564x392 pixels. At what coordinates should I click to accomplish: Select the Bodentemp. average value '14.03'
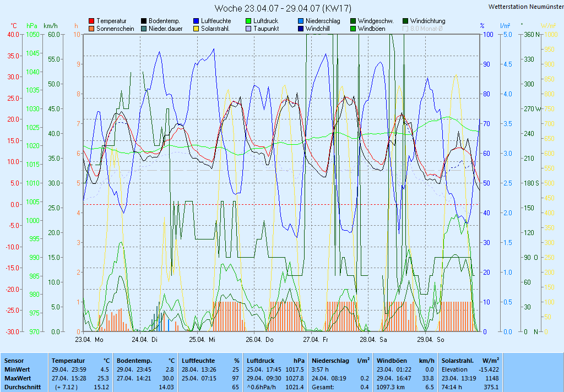coord(166,388)
